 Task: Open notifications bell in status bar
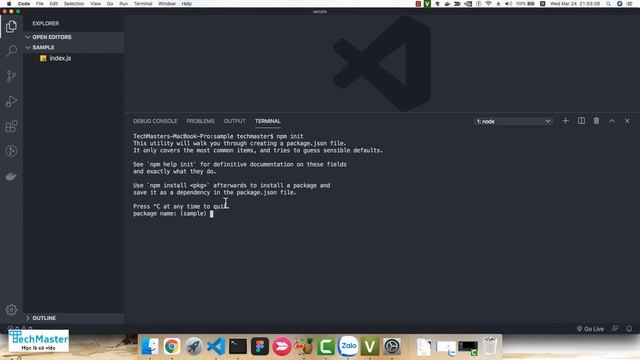[x=629, y=329]
